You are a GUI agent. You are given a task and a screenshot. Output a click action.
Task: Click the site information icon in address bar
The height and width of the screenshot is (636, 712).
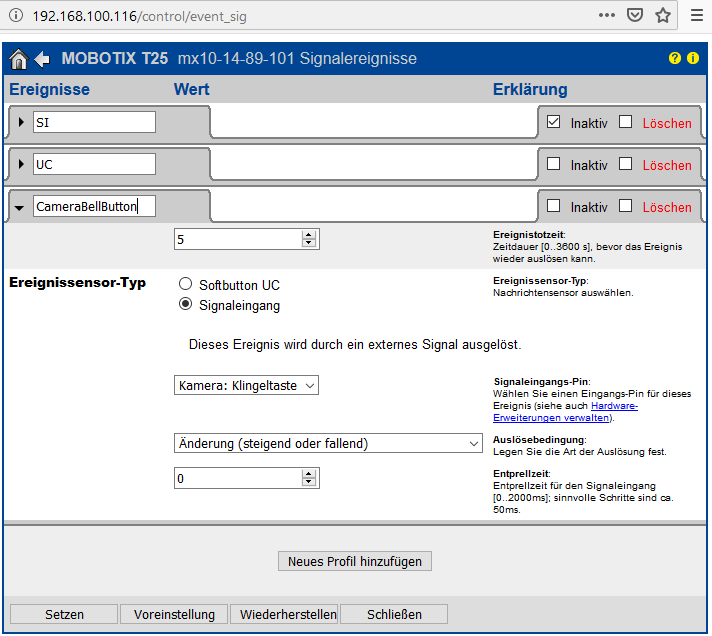pos(16,16)
